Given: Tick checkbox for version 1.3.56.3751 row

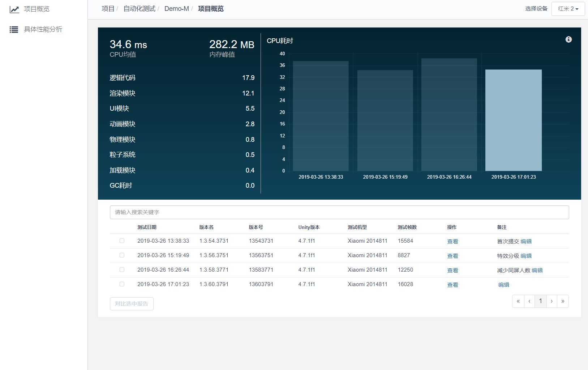Looking at the screenshot, I should click(122, 255).
